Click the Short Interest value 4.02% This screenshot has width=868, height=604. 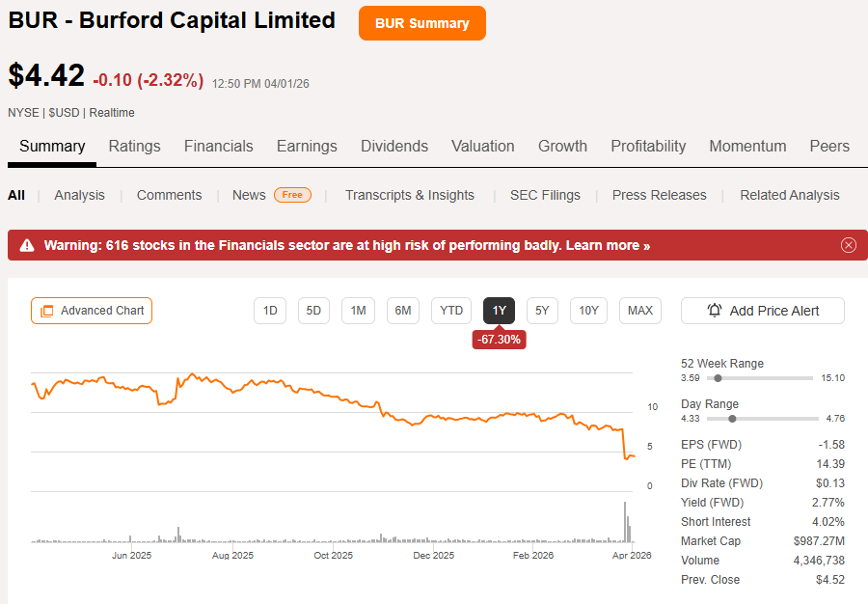[828, 522]
